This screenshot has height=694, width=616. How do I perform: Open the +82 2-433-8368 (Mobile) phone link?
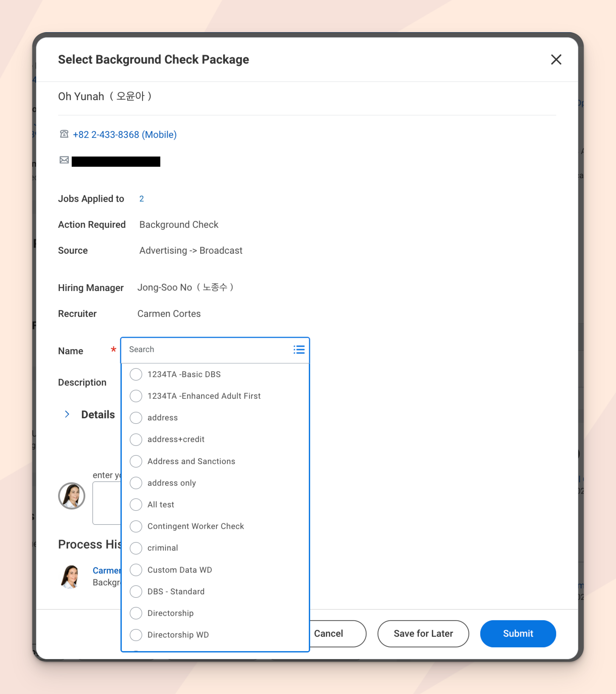click(x=125, y=135)
